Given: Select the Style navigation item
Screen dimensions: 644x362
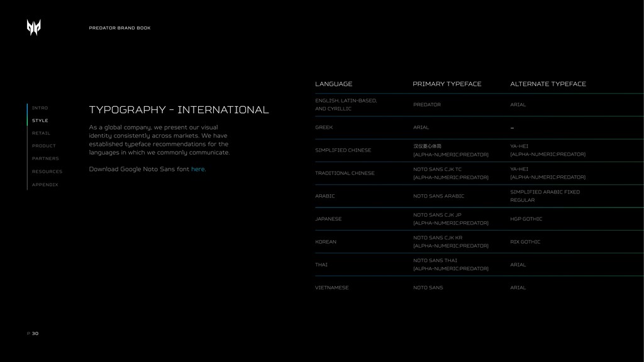Looking at the screenshot, I should [40, 121].
